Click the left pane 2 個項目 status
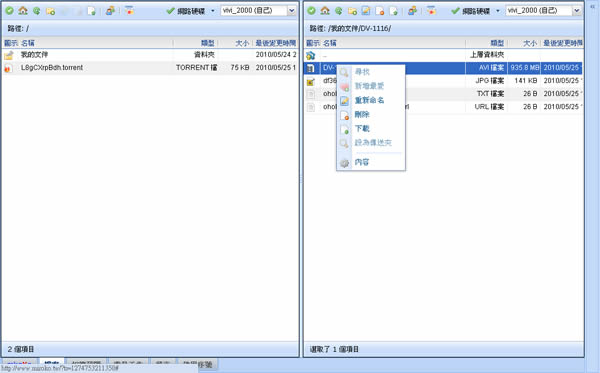Image resolution: width=600 pixels, height=373 pixels. click(x=21, y=349)
